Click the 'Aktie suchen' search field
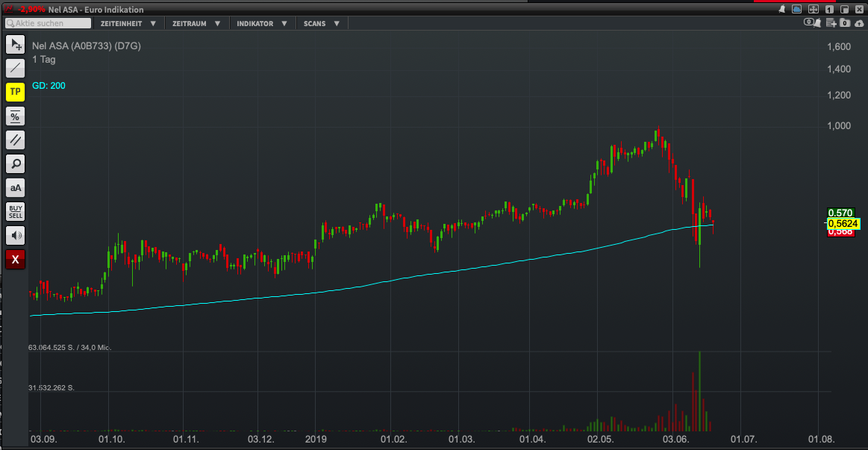868x450 pixels. (48, 23)
